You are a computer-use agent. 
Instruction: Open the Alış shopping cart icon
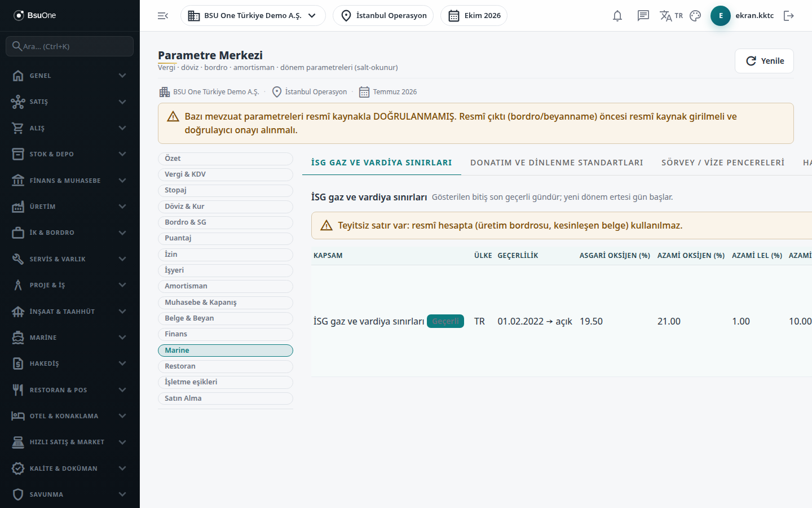(18, 128)
